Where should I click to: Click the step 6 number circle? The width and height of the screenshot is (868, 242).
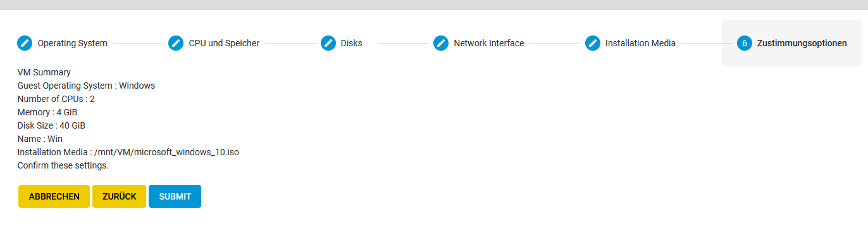click(x=745, y=43)
